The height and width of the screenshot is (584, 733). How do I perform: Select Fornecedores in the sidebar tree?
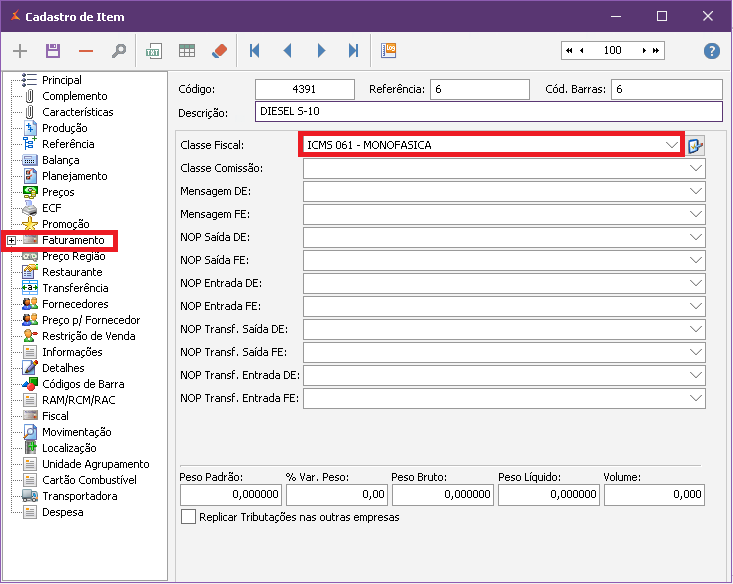coord(75,304)
